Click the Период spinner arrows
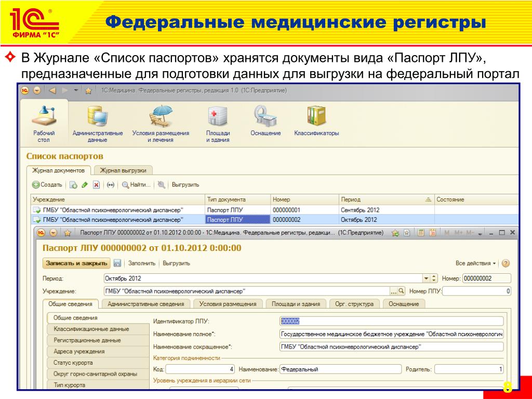The width and height of the screenshot is (532, 399). [x=434, y=278]
